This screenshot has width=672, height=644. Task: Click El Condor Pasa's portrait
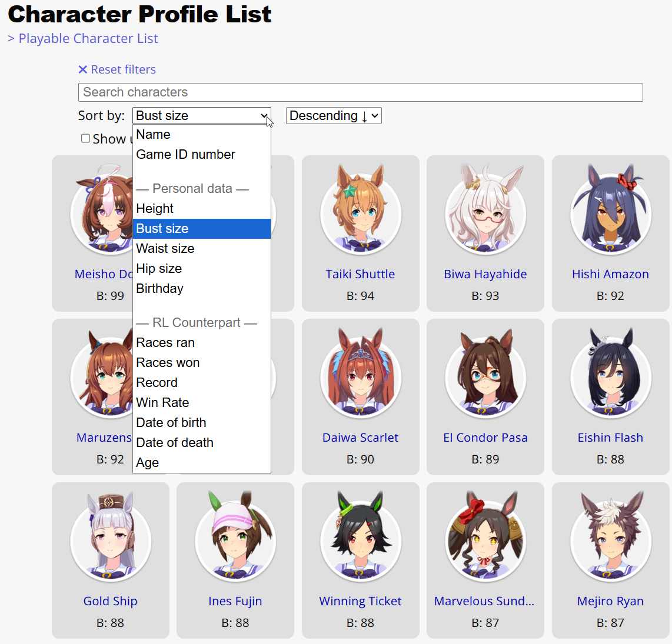pos(485,373)
